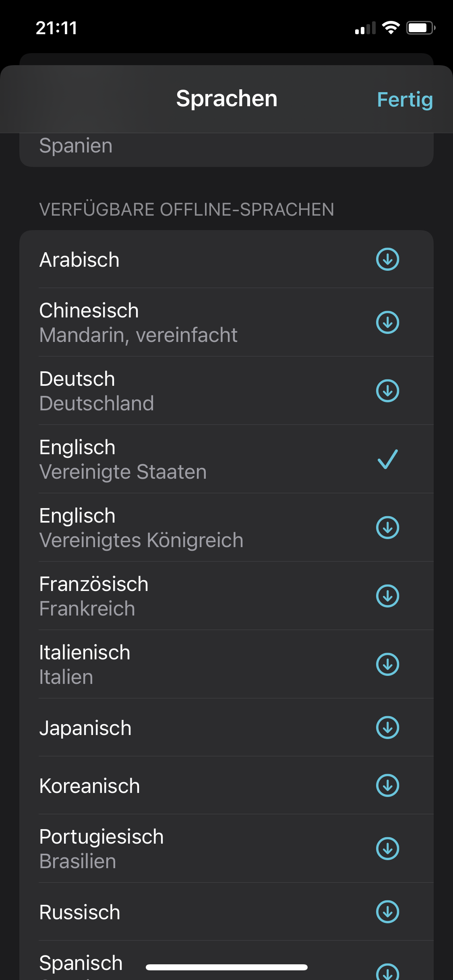The height and width of the screenshot is (980, 453).
Task: Download Englisch Vereinigtes Königreich language pack
Action: coord(387,527)
